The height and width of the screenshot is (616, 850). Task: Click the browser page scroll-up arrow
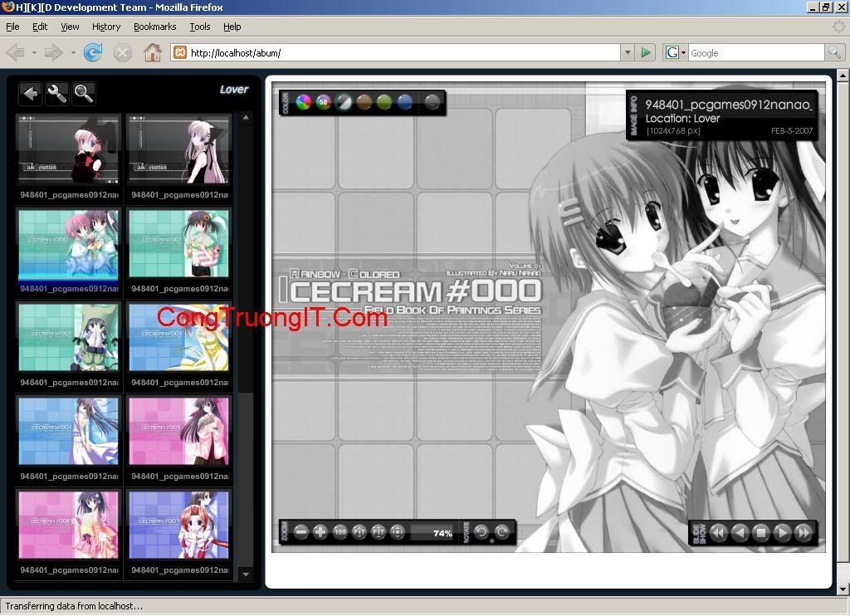click(843, 76)
